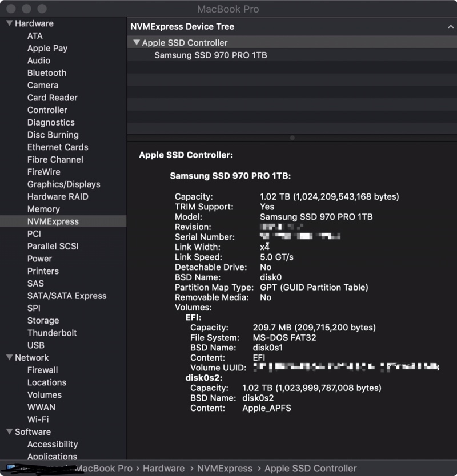The width and height of the screenshot is (457, 476).
Task: Open Accessibility under Software
Action: click(x=53, y=445)
